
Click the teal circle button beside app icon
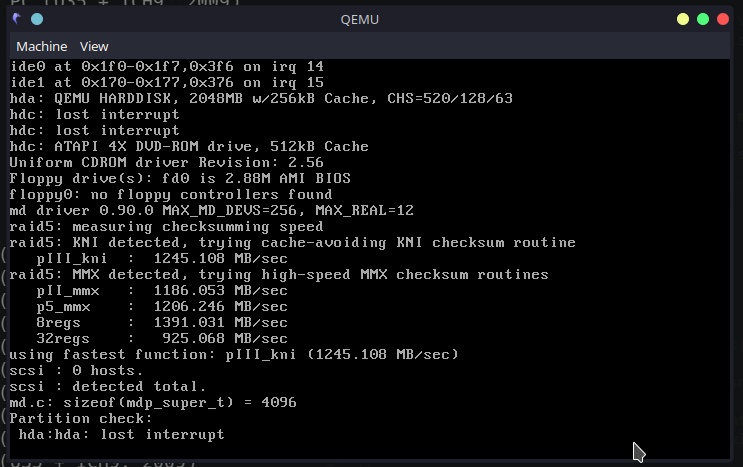tap(37, 19)
